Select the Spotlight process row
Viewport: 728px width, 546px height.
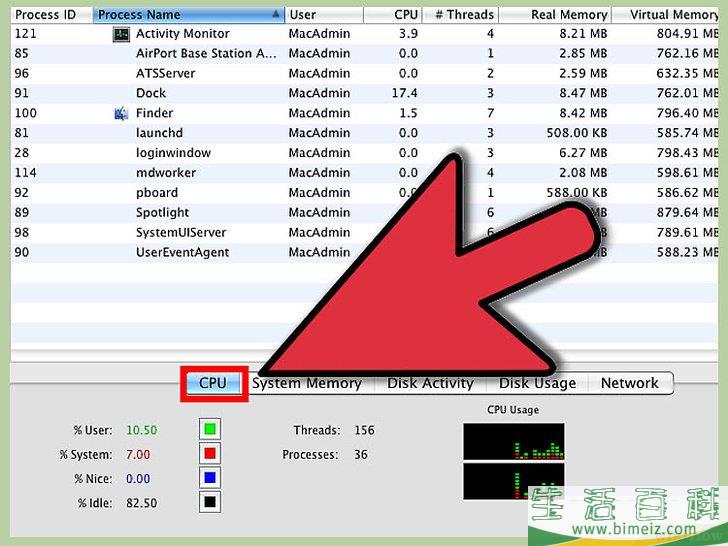(x=364, y=213)
